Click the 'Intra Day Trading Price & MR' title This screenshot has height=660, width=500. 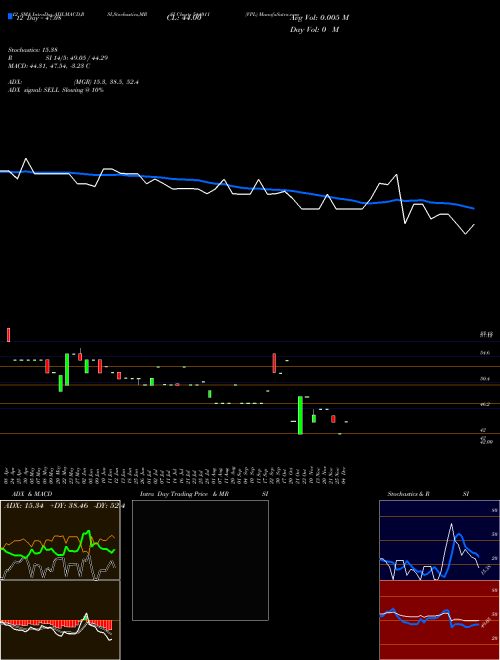coord(184,494)
